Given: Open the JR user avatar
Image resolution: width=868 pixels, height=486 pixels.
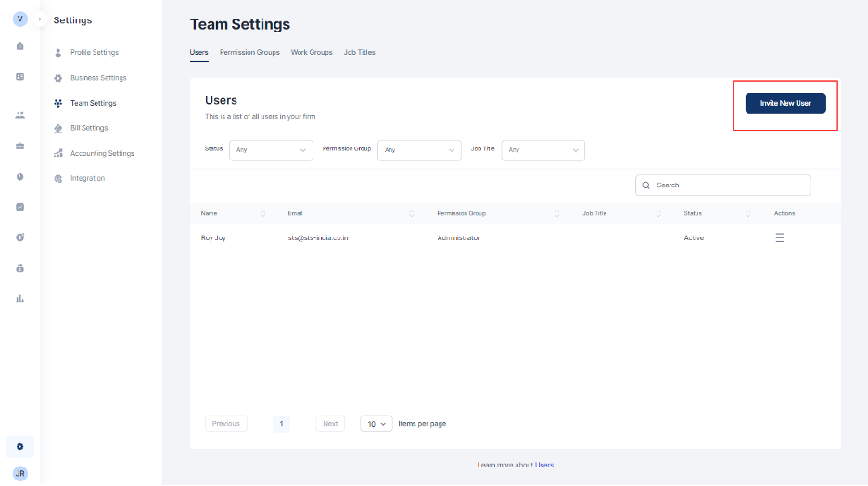Looking at the screenshot, I should [19, 473].
